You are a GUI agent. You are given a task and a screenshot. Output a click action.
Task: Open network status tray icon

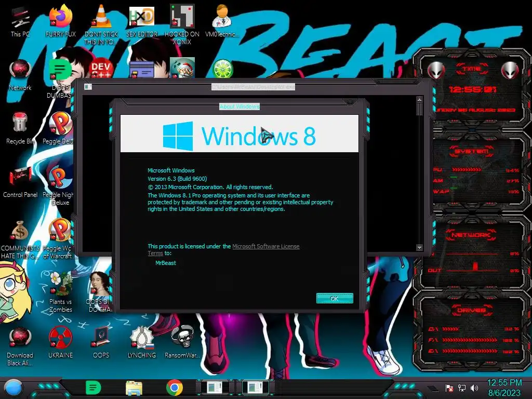(x=462, y=388)
